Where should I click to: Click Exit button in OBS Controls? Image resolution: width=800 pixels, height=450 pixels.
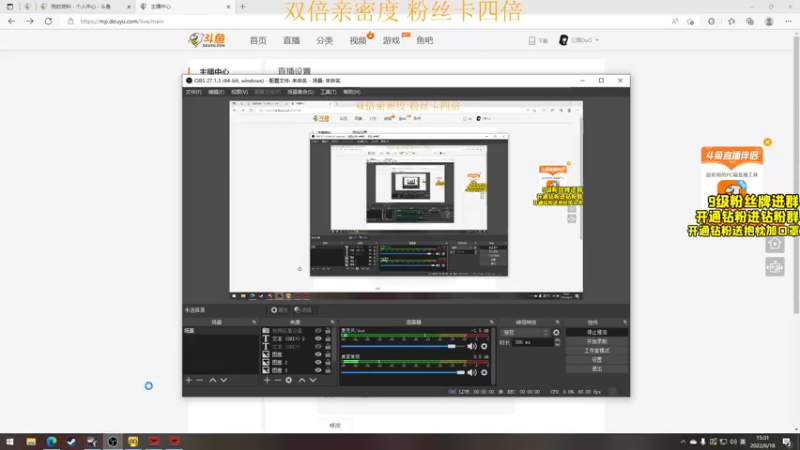pyautogui.click(x=596, y=369)
